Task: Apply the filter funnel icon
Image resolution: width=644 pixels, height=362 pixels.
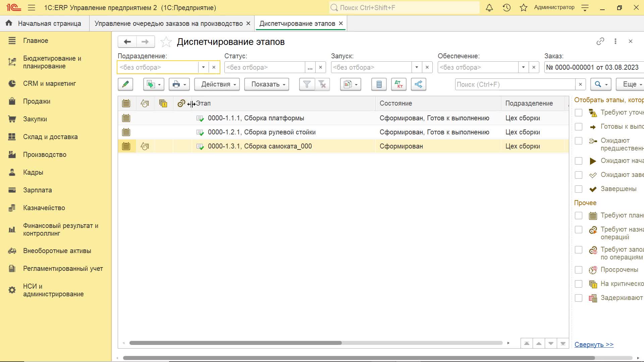Action: coord(307,84)
